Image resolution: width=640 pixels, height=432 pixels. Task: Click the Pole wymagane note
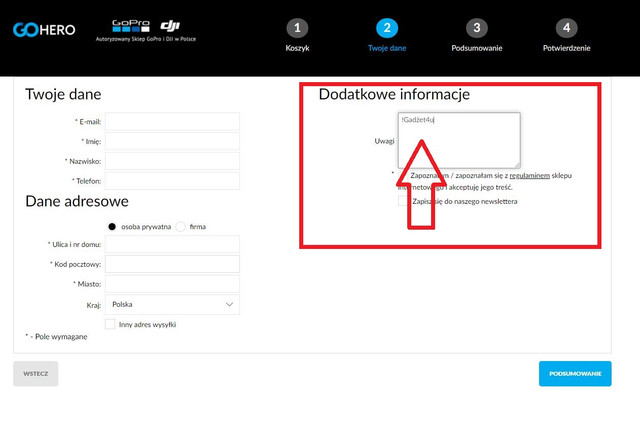click(56, 337)
